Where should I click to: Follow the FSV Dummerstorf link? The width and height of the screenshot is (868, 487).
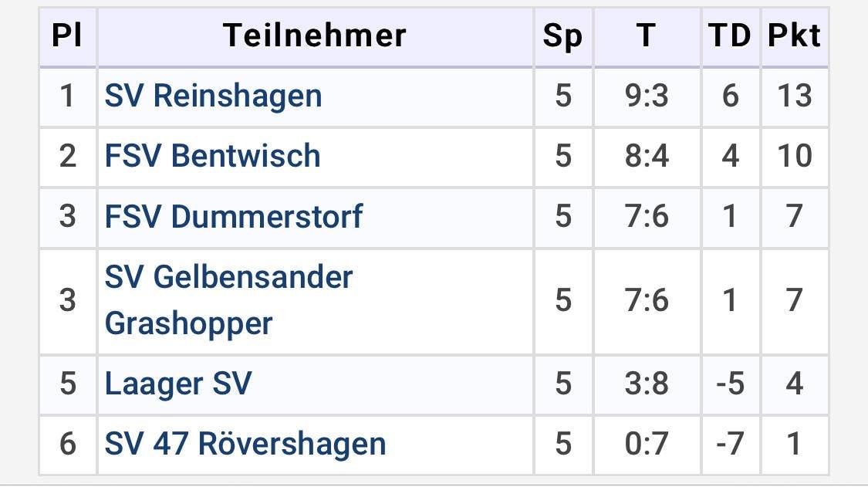click(x=233, y=216)
